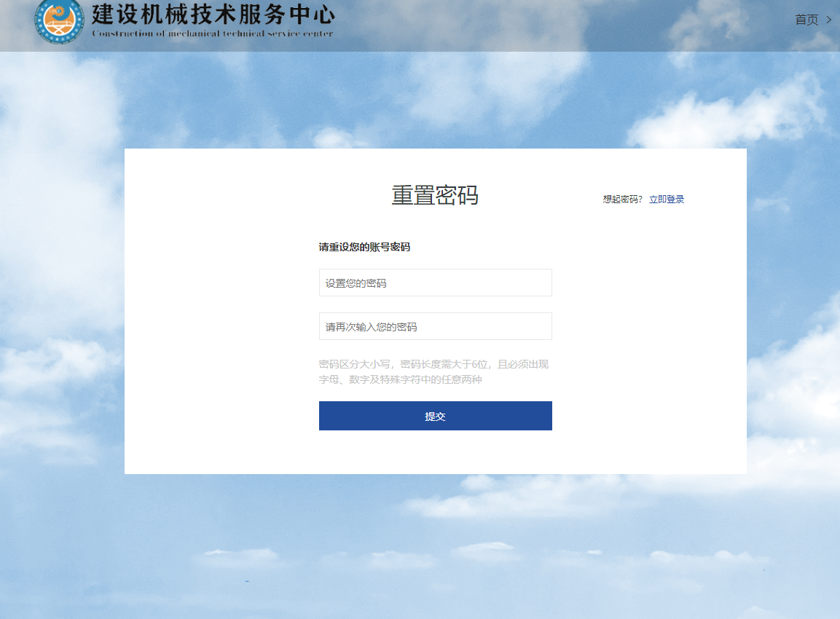Click the 想起密码? text
The image size is (840, 619).
[622, 200]
